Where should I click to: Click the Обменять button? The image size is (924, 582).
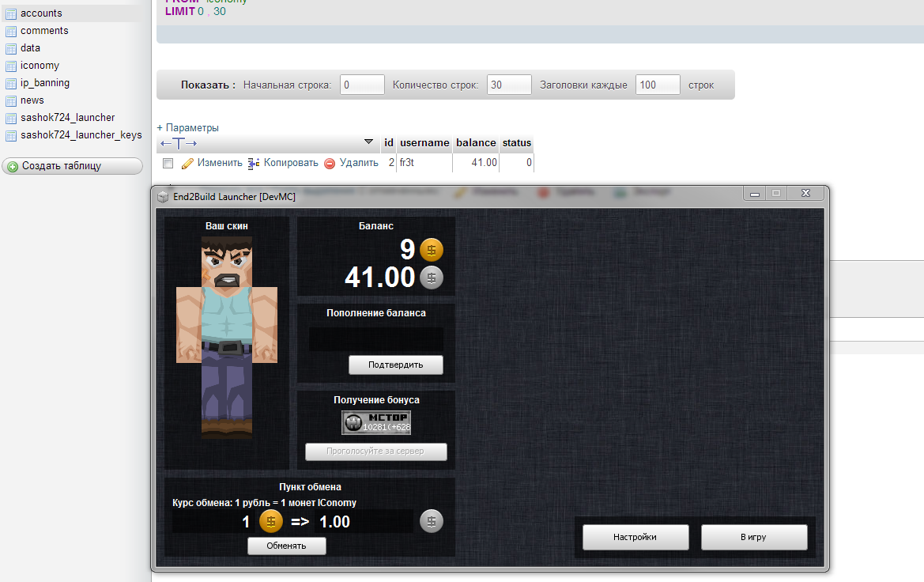point(286,546)
